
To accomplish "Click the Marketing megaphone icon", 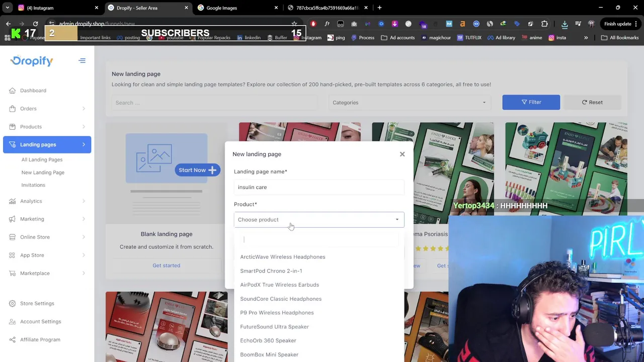I will tap(12, 219).
